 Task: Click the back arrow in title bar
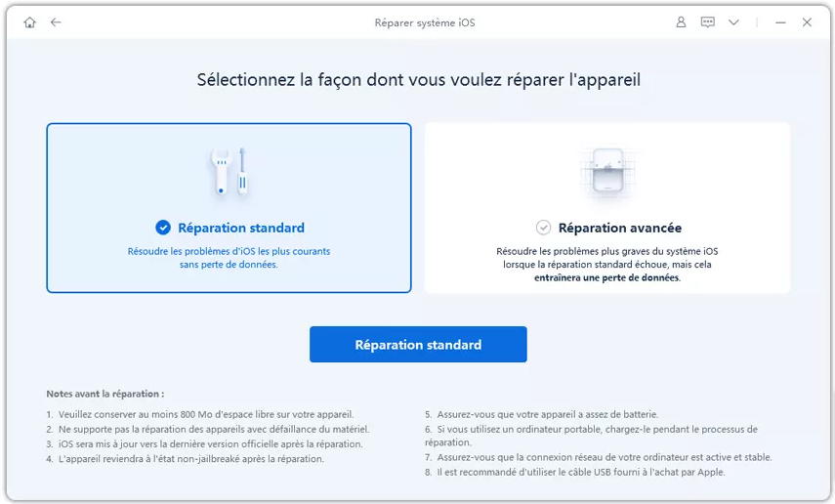coord(56,22)
